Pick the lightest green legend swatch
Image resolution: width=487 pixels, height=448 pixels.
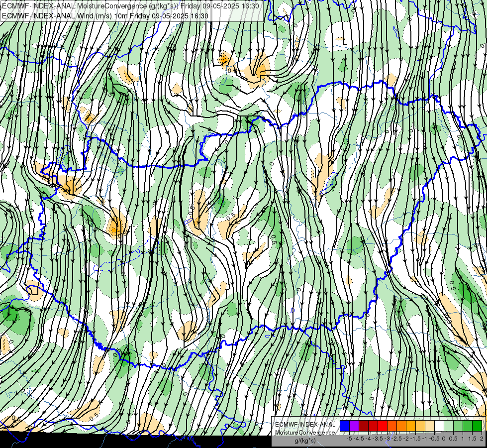[x=449, y=426]
